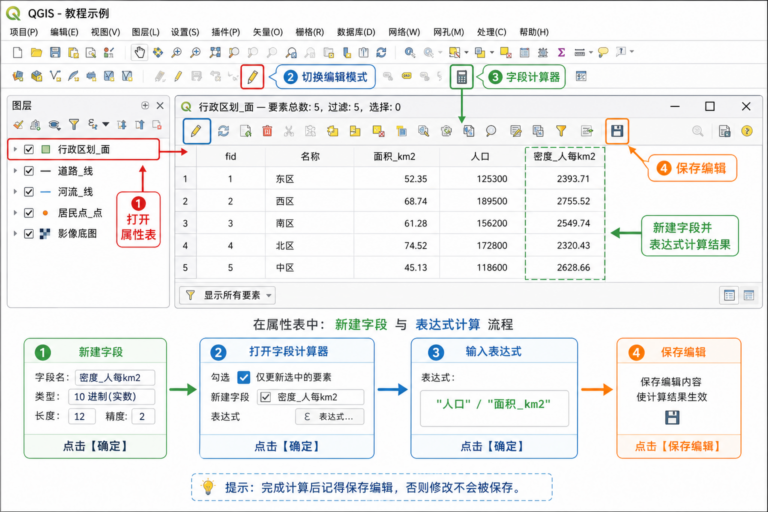Open the Statistical Summary sigma tool
The height and width of the screenshot is (512, 768).
[x=561, y=52]
